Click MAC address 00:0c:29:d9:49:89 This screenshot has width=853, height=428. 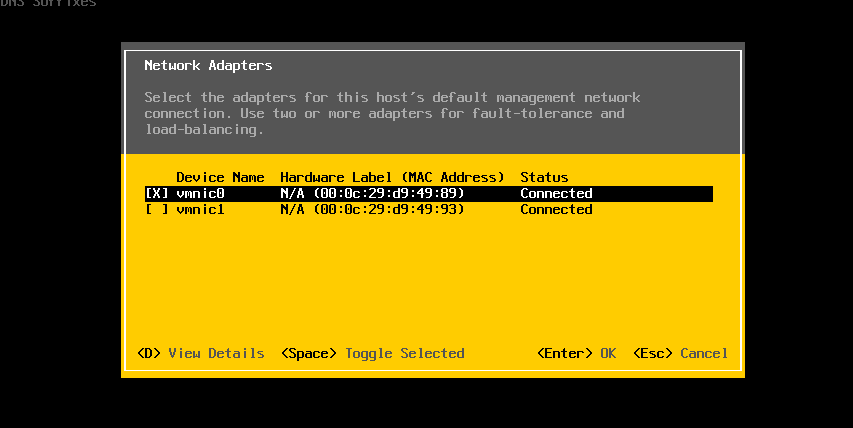pos(389,194)
